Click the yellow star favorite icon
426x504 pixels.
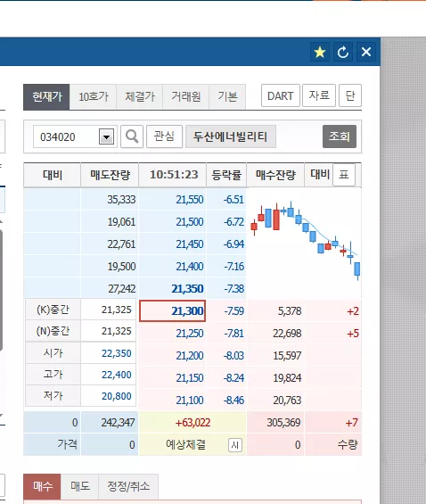(x=320, y=52)
